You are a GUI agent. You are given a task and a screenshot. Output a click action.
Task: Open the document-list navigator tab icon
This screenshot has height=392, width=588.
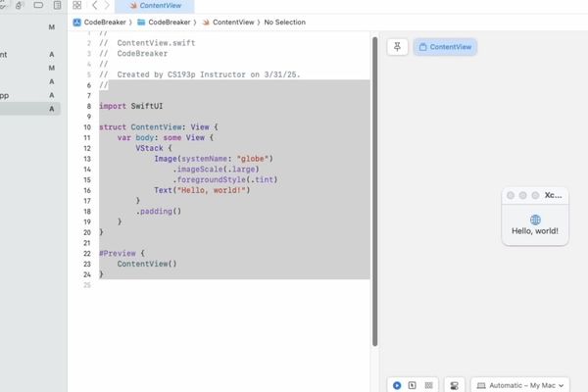58,5
